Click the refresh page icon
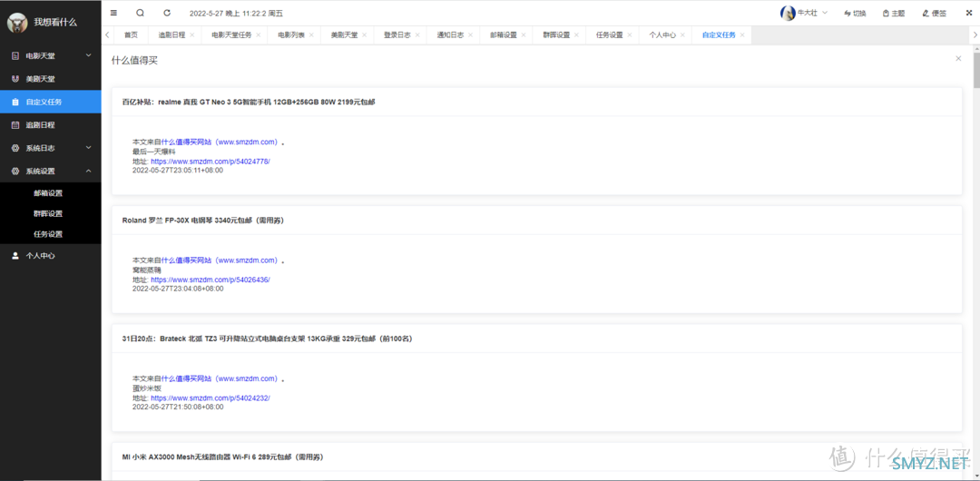The height and width of the screenshot is (481, 980). 167,13
